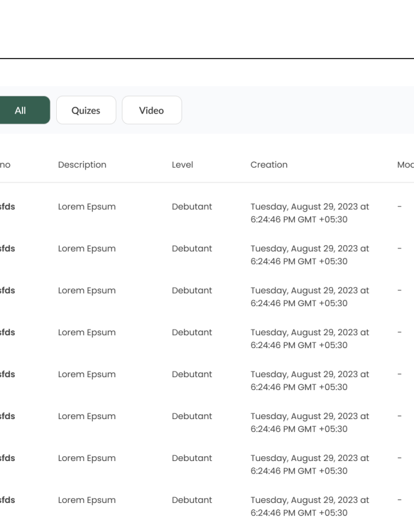Sort by the Level column header

182,165
